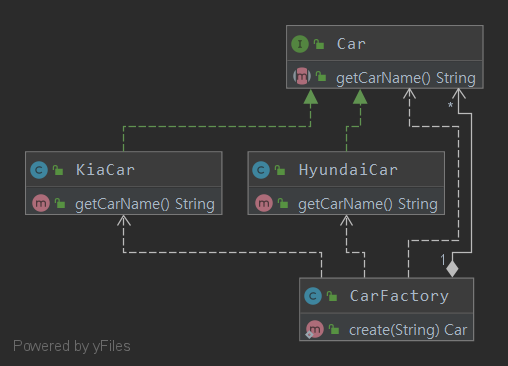Select getCarName() String in the KiaCar node

coord(145,204)
